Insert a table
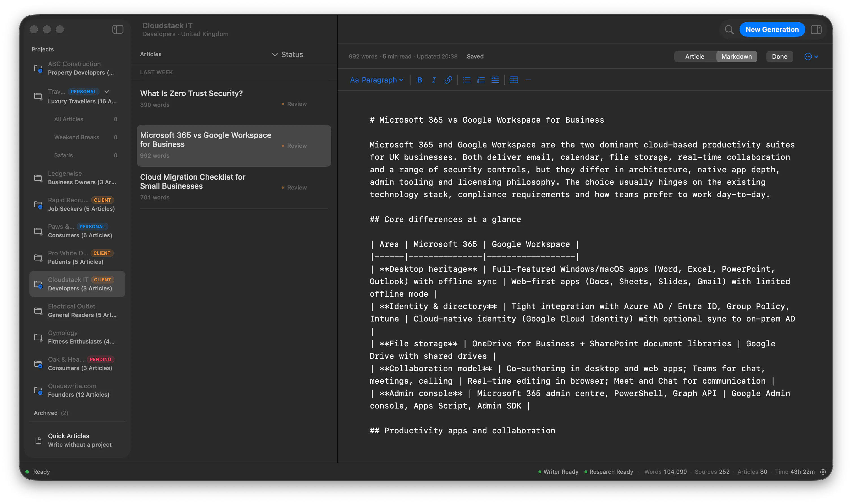The width and height of the screenshot is (852, 504). 514,80
